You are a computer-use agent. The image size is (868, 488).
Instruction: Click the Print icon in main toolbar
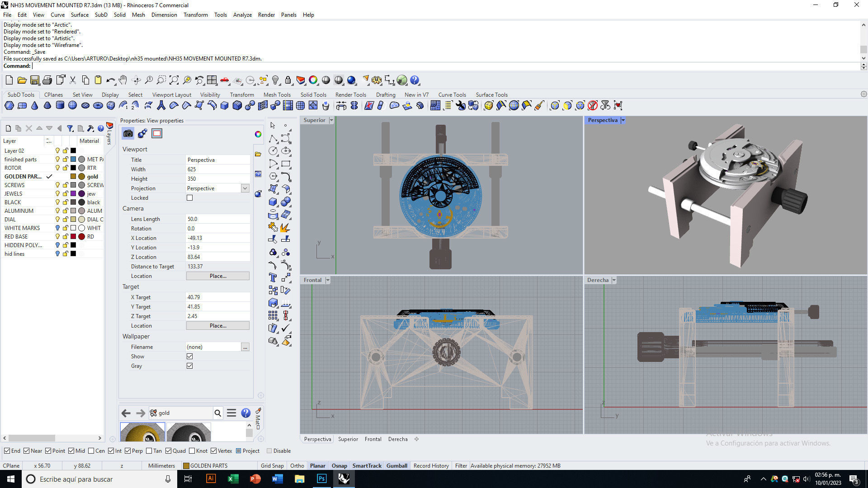[x=47, y=80]
